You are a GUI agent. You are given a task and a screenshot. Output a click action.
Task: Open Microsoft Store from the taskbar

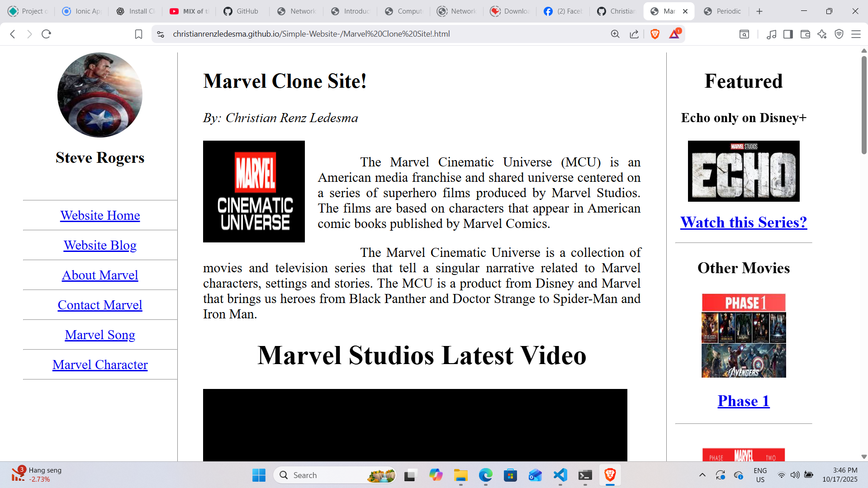510,475
